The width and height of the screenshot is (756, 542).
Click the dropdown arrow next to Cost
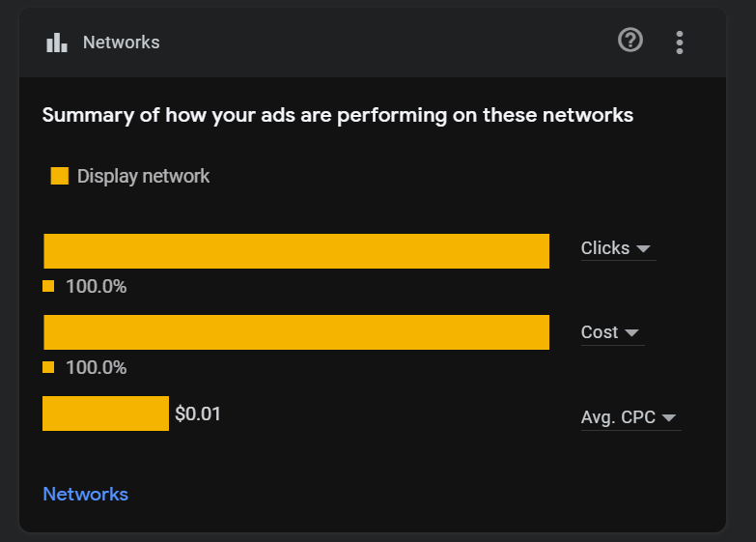(631, 332)
